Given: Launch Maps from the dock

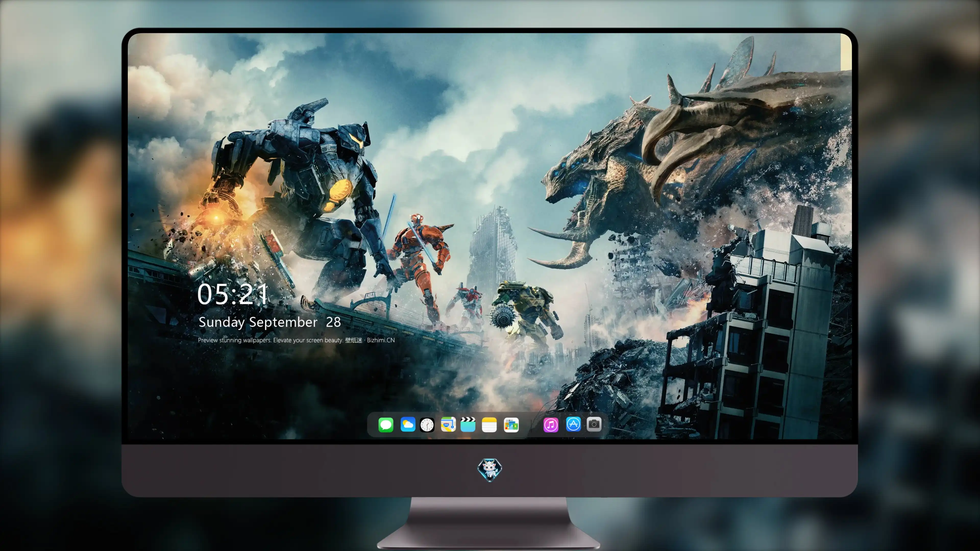Looking at the screenshot, I should click(448, 424).
